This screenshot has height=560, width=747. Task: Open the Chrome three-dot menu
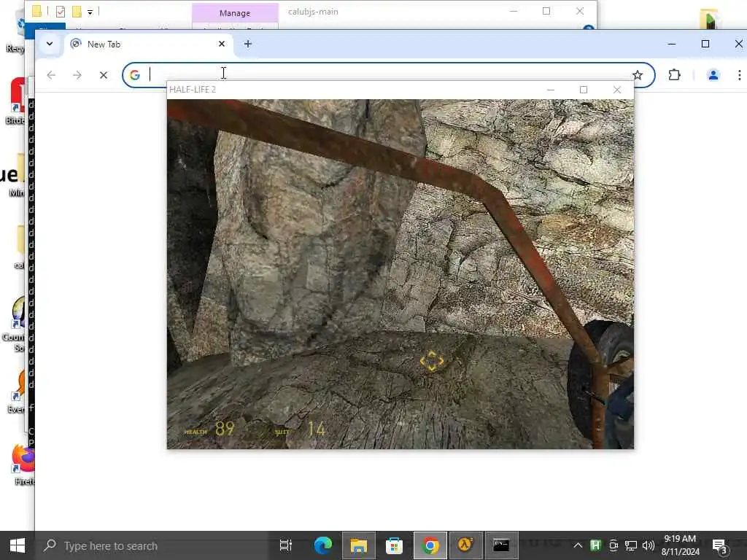coord(740,75)
